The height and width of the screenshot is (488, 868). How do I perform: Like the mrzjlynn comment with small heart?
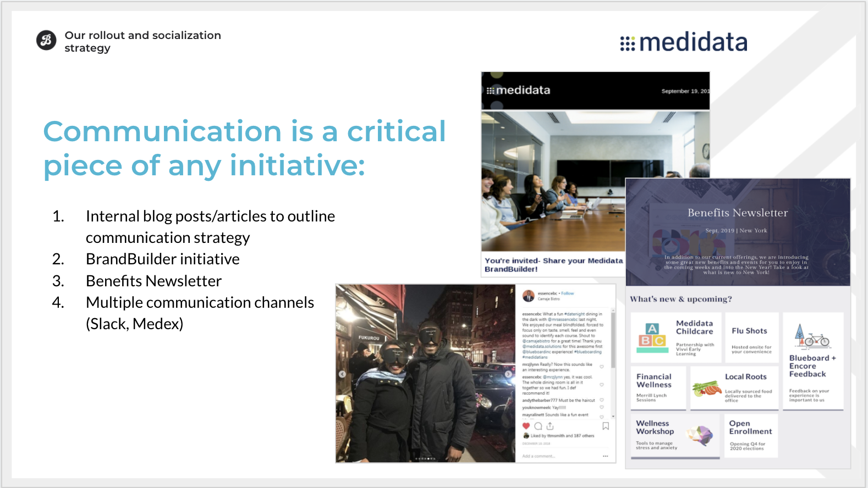click(602, 367)
